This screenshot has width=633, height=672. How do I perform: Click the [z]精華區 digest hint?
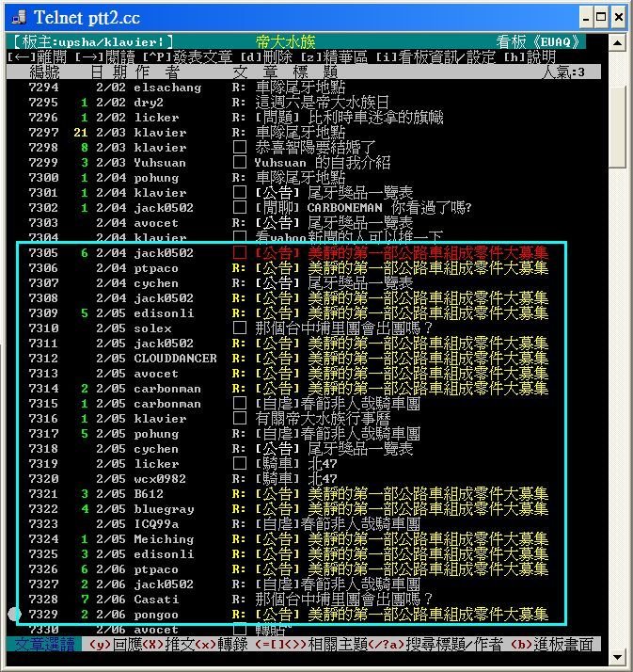point(333,57)
